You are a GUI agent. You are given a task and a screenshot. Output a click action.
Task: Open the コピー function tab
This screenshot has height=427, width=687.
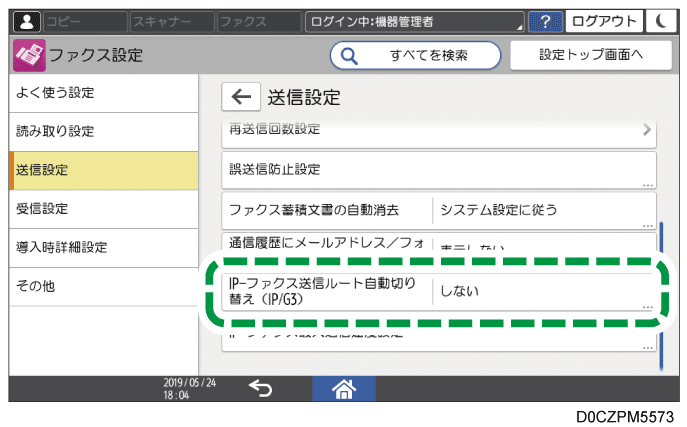pos(85,21)
